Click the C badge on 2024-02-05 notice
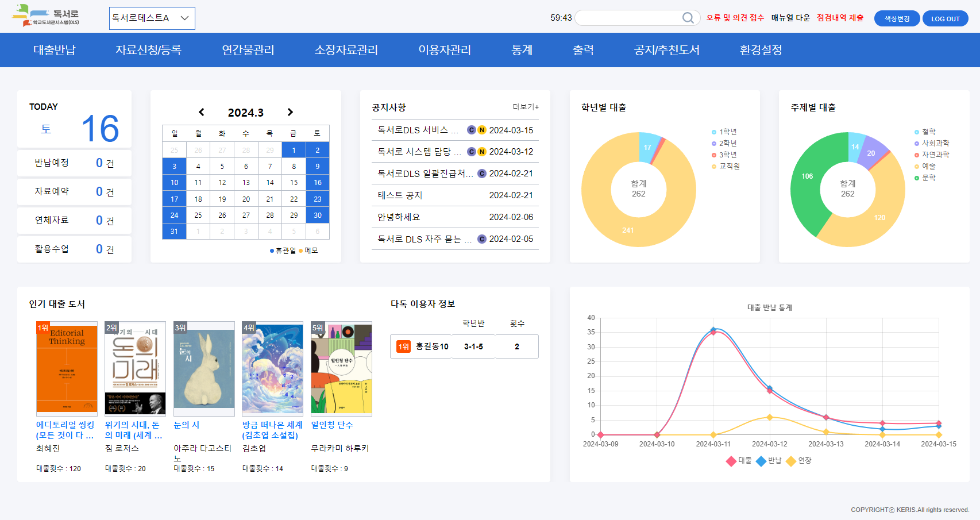 pos(482,239)
